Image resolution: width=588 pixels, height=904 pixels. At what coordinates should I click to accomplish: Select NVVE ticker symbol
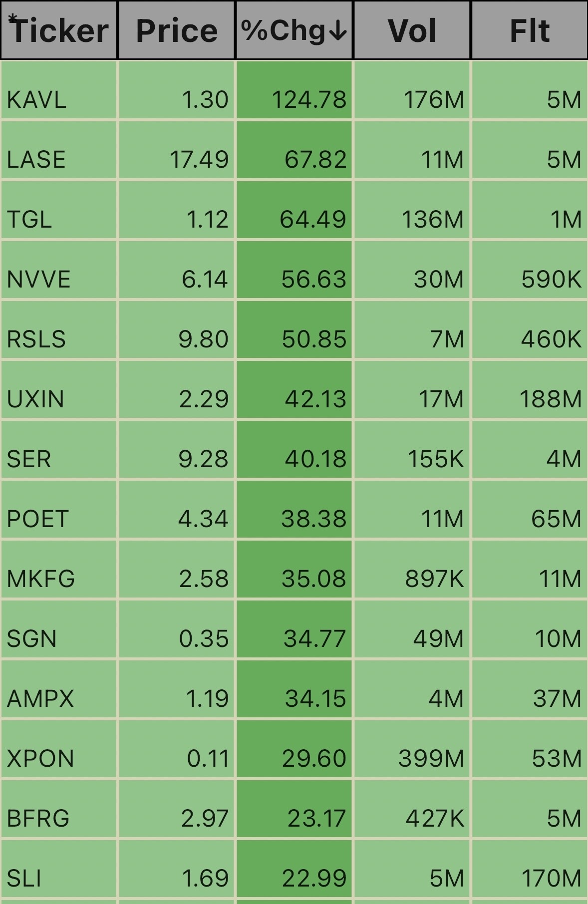(x=38, y=279)
